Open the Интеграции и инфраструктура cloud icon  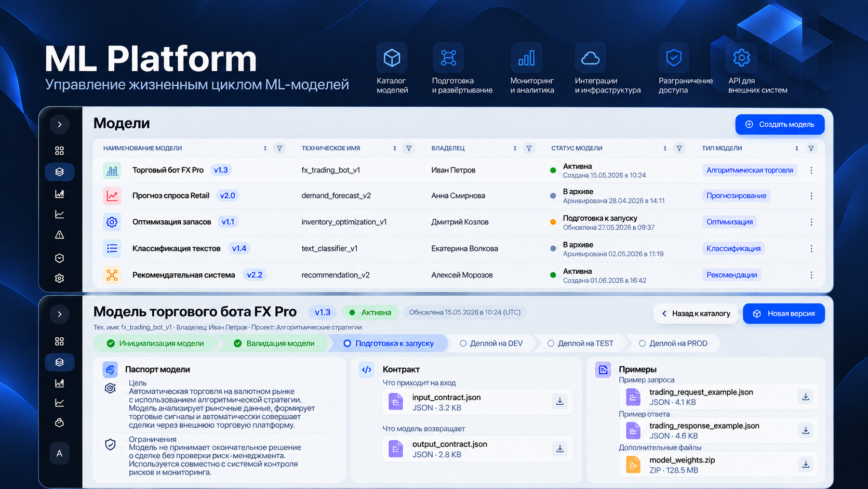pyautogui.click(x=590, y=58)
